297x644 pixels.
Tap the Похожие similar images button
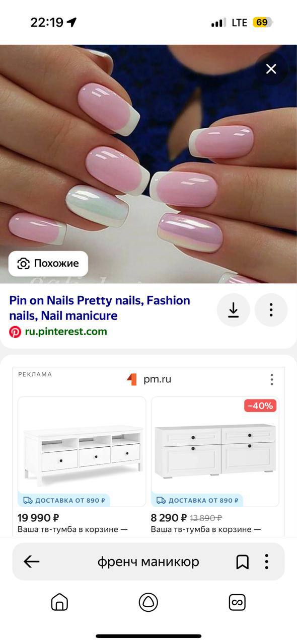(48, 263)
